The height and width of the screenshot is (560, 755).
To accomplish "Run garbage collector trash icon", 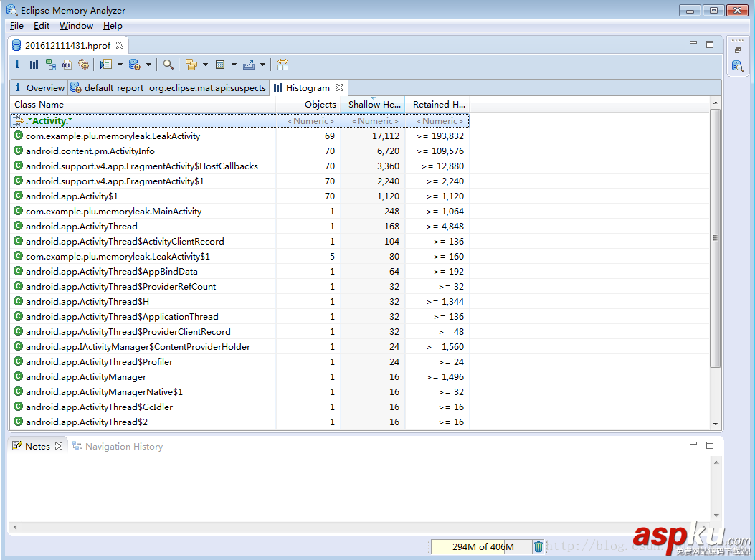I will (538, 546).
